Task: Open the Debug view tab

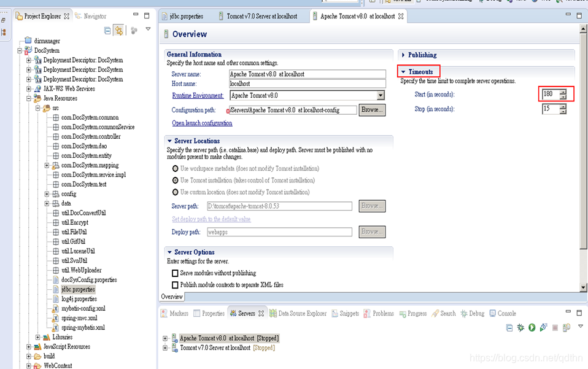Action: [473, 313]
